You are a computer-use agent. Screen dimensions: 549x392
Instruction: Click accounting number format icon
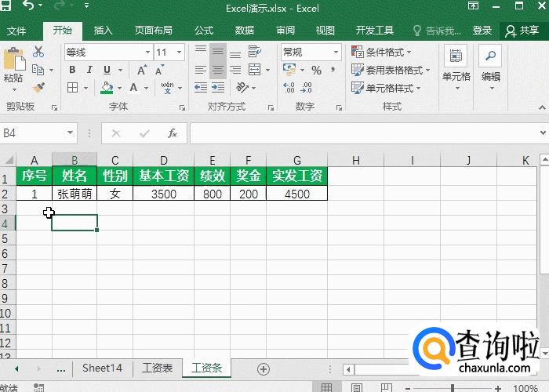[289, 70]
